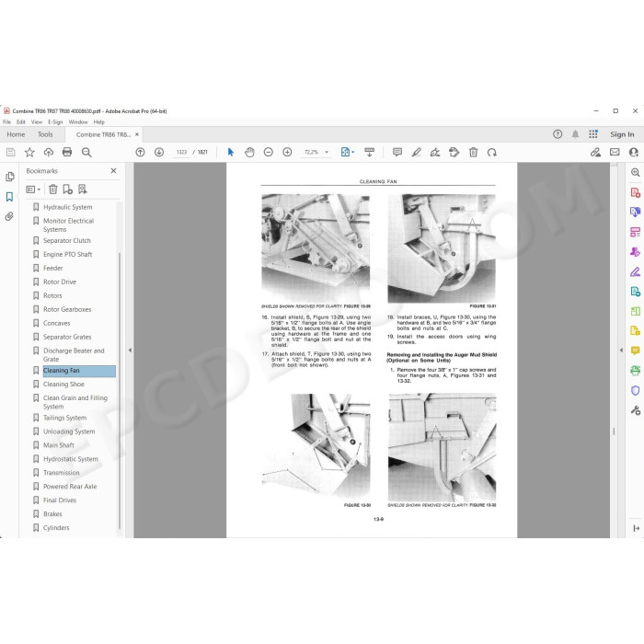The width and height of the screenshot is (644, 644).
Task: Open the bookmark options dropdown
Action: click(x=33, y=190)
